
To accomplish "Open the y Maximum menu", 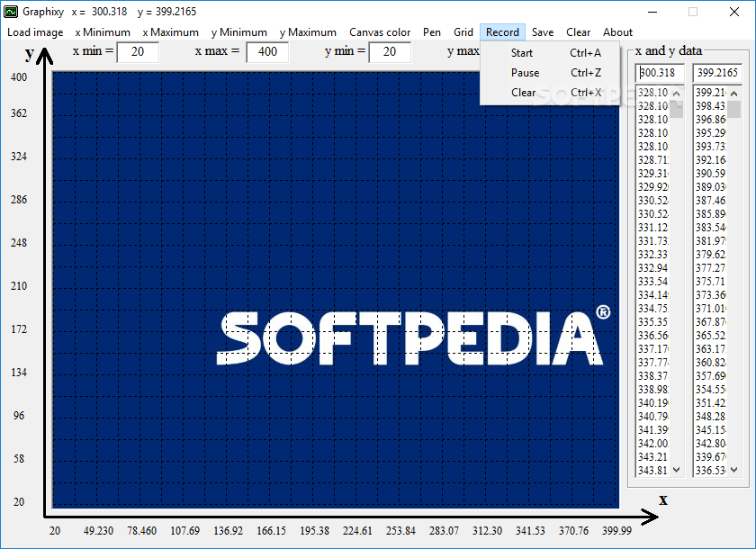I will pos(308,32).
